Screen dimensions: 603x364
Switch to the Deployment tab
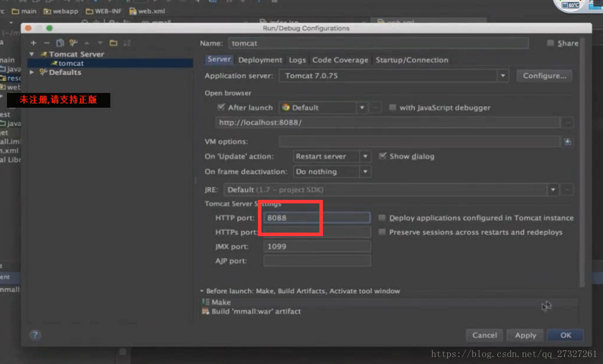coord(260,60)
